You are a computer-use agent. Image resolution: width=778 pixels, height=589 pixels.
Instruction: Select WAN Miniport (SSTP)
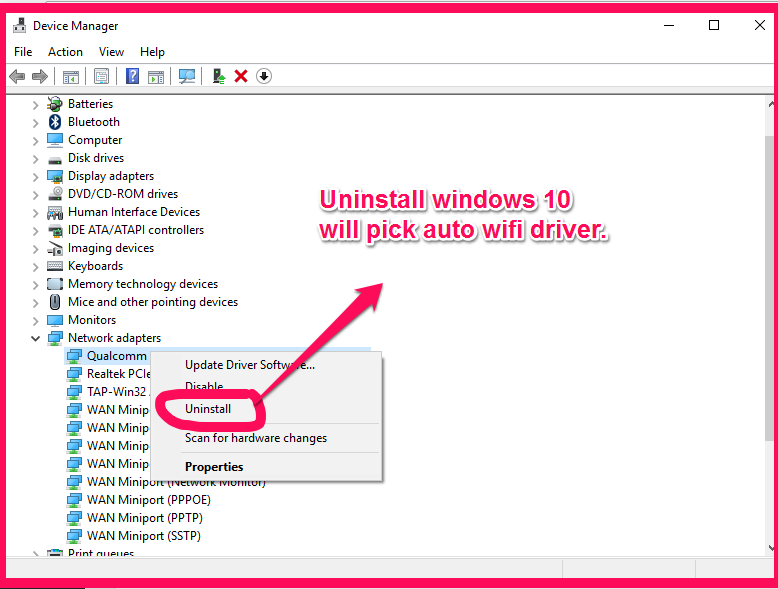tap(144, 536)
